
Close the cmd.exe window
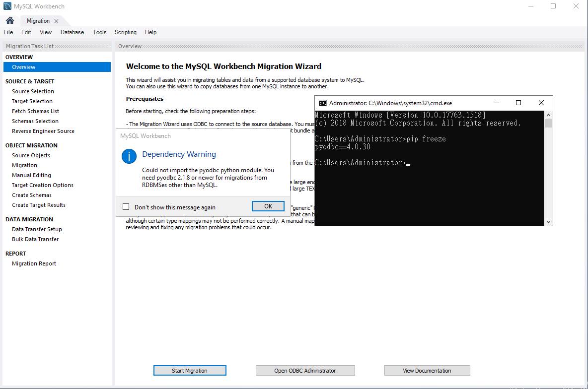(x=541, y=103)
